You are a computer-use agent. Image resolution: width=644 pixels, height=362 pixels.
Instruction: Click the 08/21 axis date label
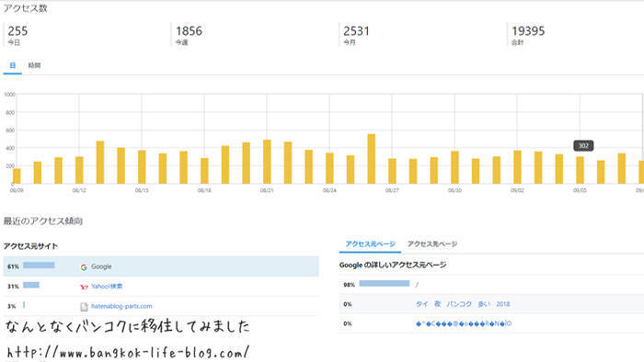point(267,190)
